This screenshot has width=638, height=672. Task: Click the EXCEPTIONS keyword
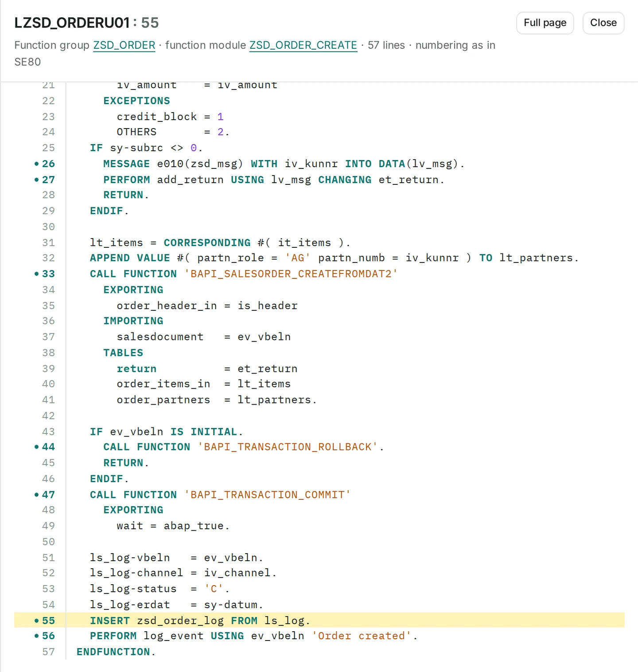point(136,101)
